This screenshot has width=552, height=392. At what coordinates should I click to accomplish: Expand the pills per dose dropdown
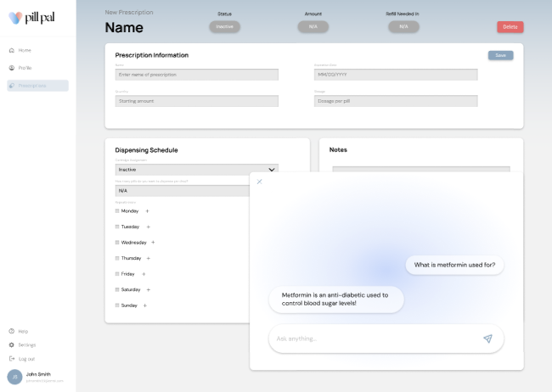point(182,191)
